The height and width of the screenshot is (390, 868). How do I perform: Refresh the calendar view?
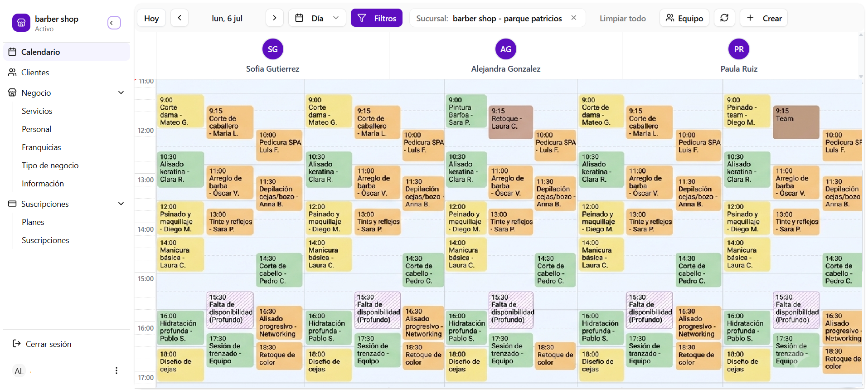point(724,18)
